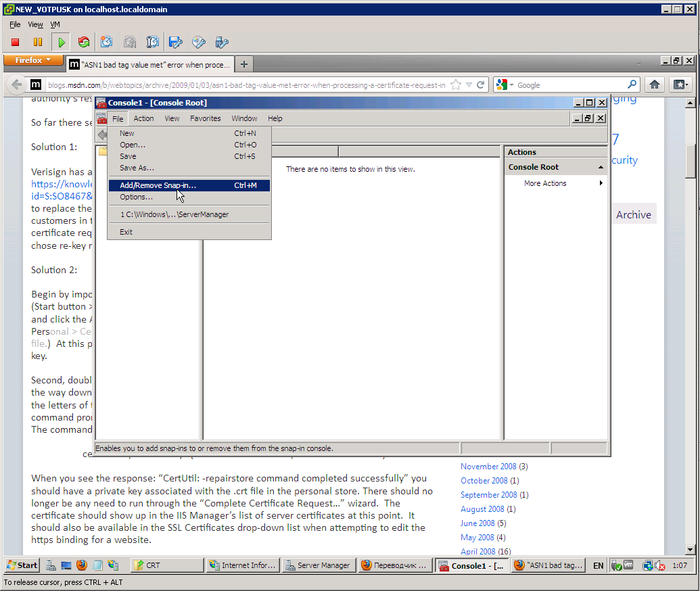Open the October 2008 archive link
Viewport: 700px width, 591px height.
coord(484,481)
